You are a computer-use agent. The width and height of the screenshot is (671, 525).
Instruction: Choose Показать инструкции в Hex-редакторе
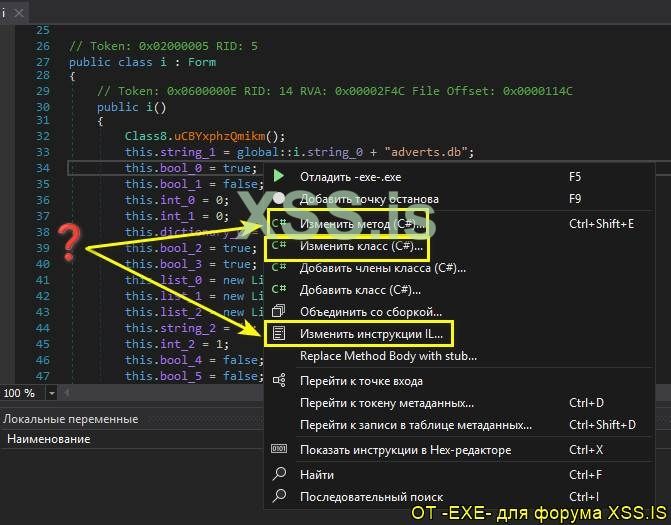[459, 450]
